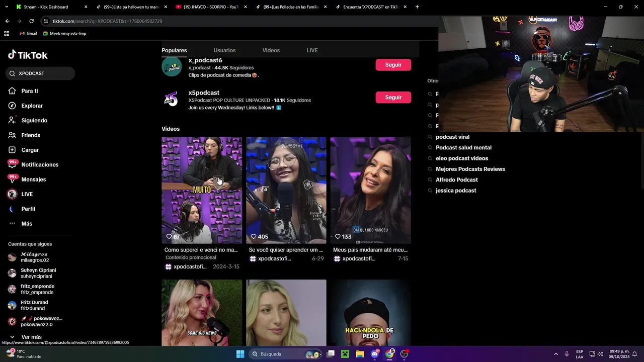
Task: Show hidden system tray icons
Action: pos(556,354)
